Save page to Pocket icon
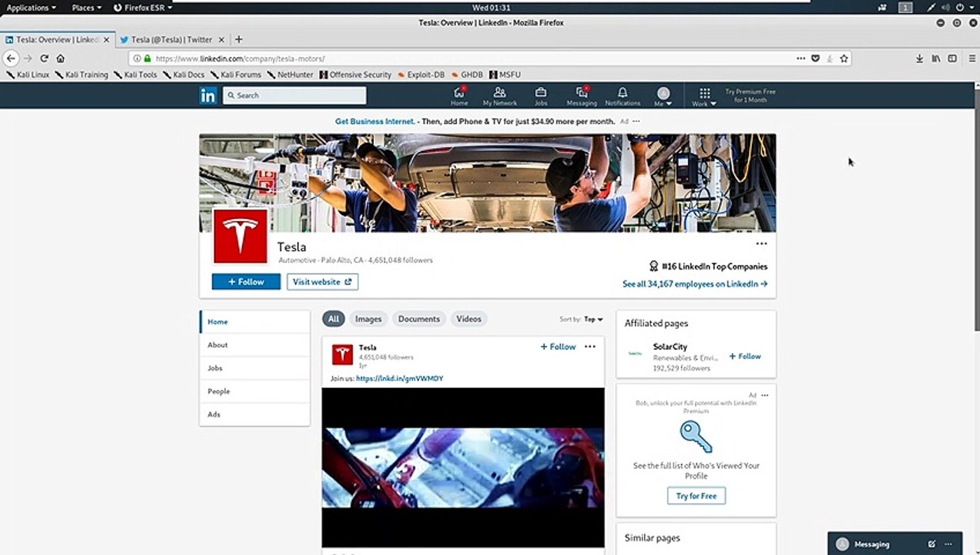 coord(815,59)
